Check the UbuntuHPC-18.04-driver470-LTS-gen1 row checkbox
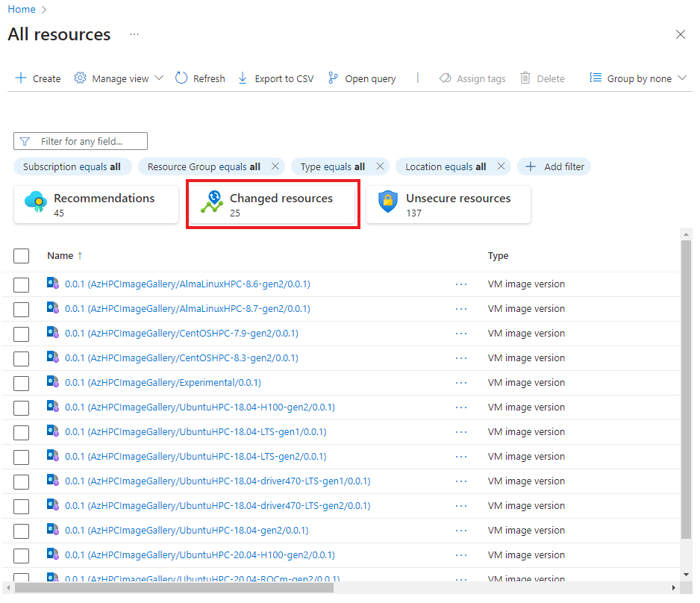This screenshot has width=700, height=603. 21,481
